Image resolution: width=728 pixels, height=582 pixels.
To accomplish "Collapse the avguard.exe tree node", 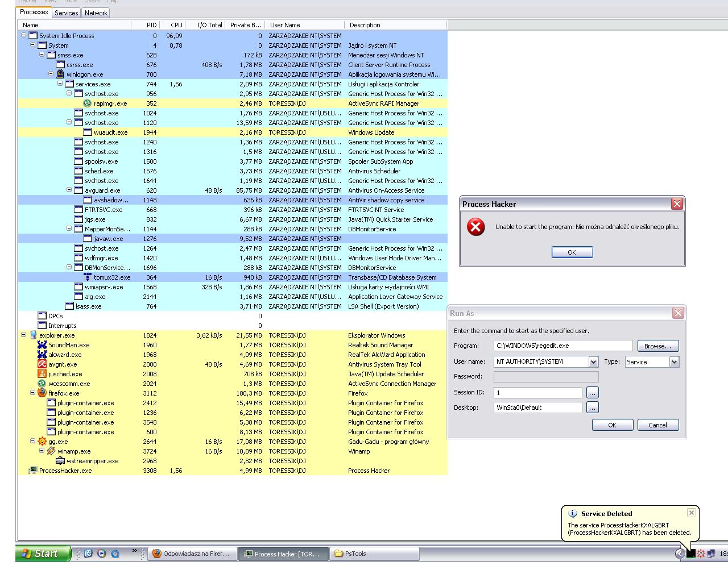I will click(x=69, y=190).
